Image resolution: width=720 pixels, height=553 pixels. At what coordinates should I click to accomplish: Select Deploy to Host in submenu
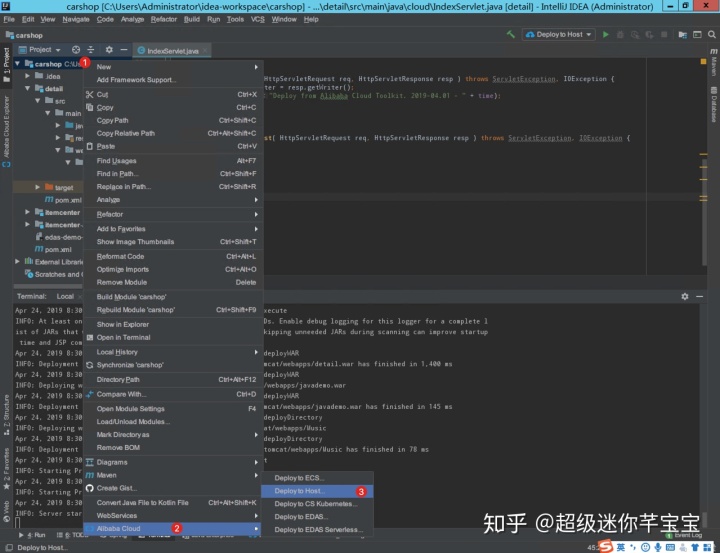click(317, 491)
